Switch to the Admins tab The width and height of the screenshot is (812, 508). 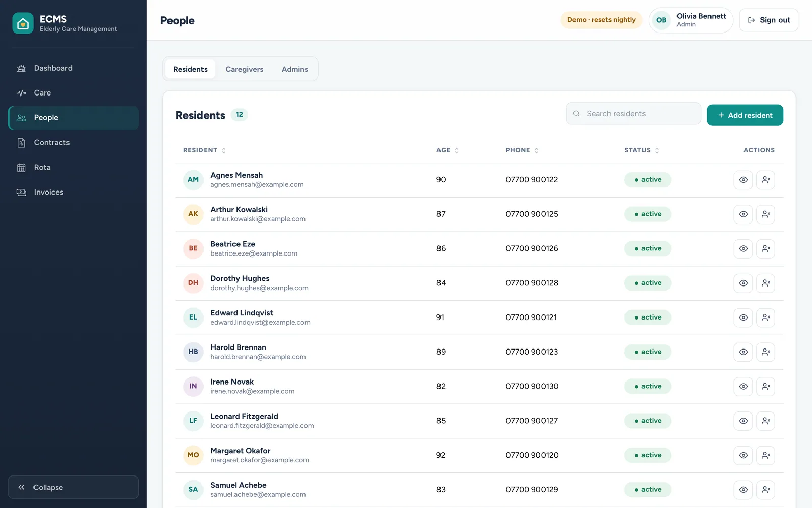coord(294,69)
